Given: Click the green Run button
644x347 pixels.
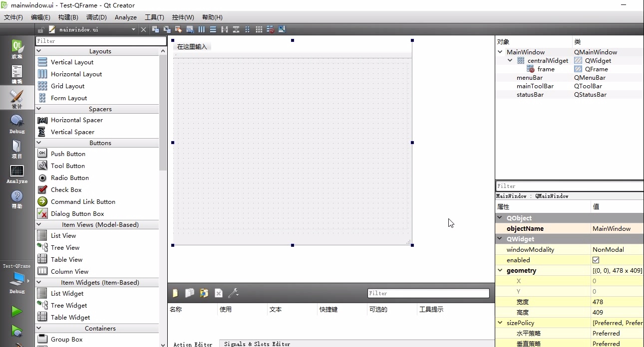Looking at the screenshot, I should [17, 312].
